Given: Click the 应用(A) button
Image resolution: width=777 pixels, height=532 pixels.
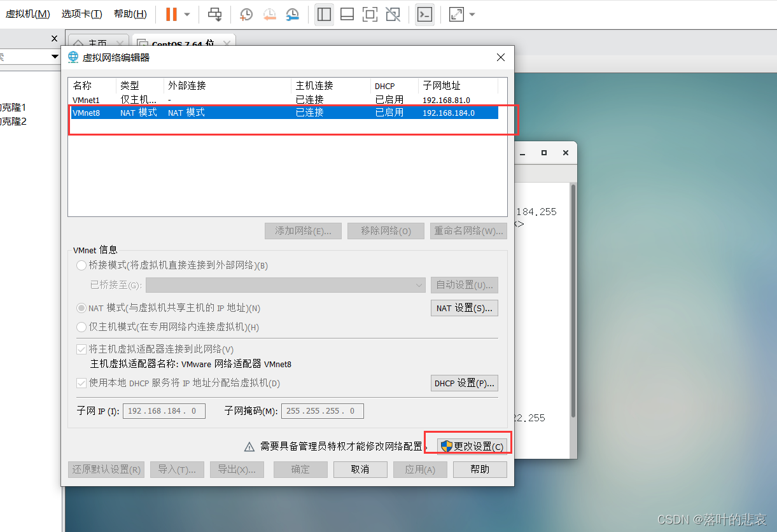Looking at the screenshot, I should (420, 470).
